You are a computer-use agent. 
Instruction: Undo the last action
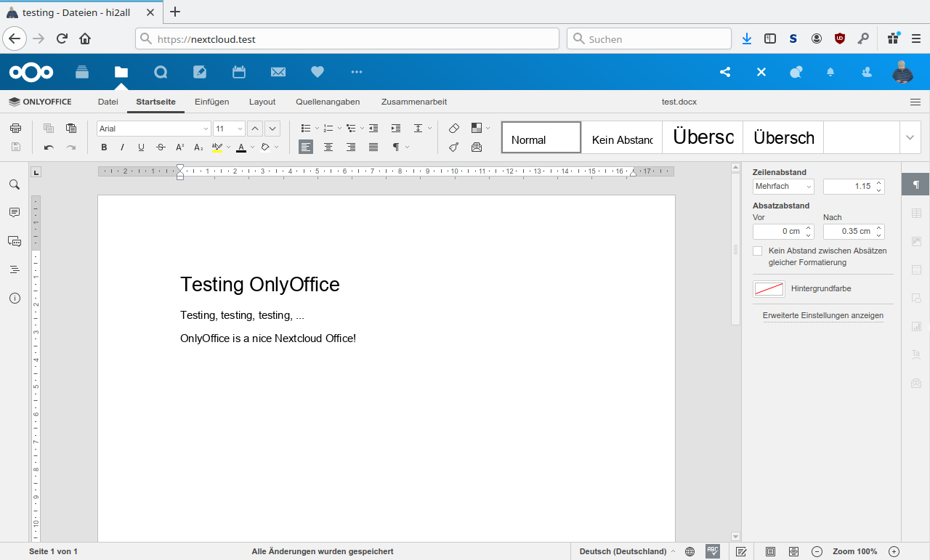point(49,147)
